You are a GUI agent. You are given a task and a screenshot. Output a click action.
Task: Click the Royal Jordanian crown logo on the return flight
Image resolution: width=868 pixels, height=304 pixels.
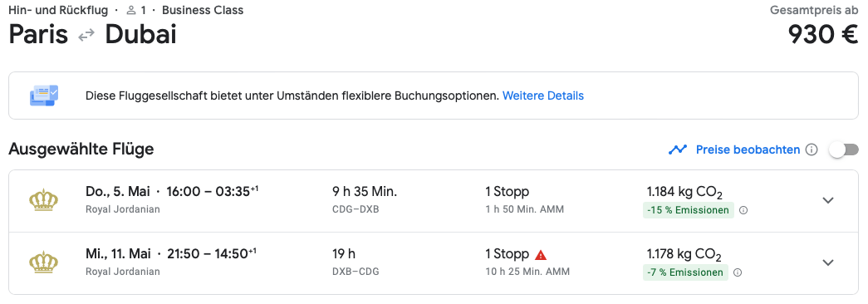click(x=43, y=262)
